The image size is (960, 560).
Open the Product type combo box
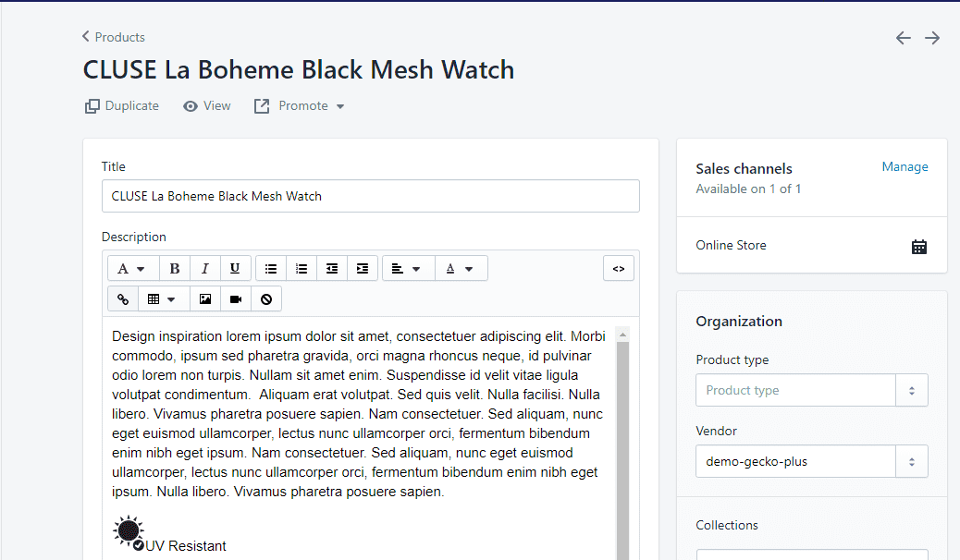pos(812,390)
